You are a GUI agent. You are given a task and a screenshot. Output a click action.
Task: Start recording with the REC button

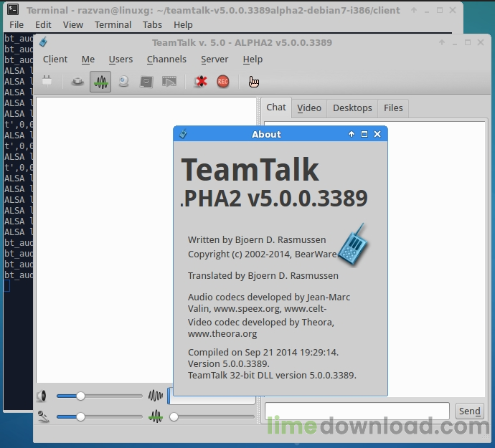[x=222, y=82]
